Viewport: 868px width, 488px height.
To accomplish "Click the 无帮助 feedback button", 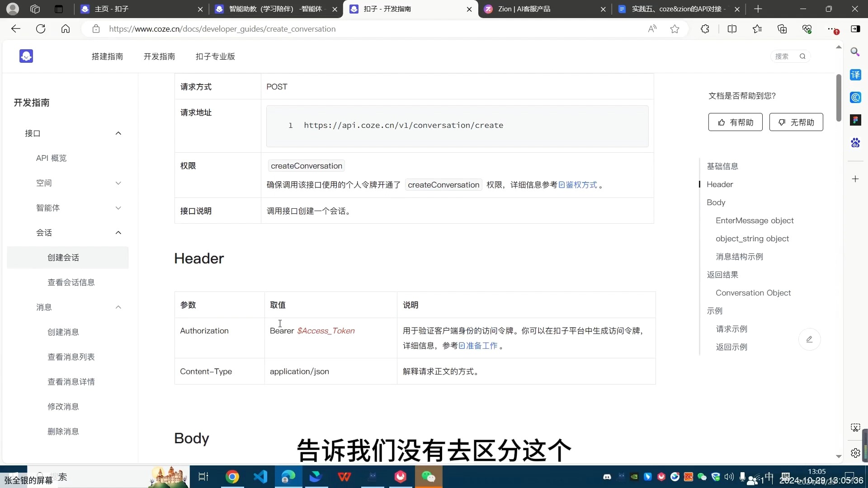I will 796,122.
